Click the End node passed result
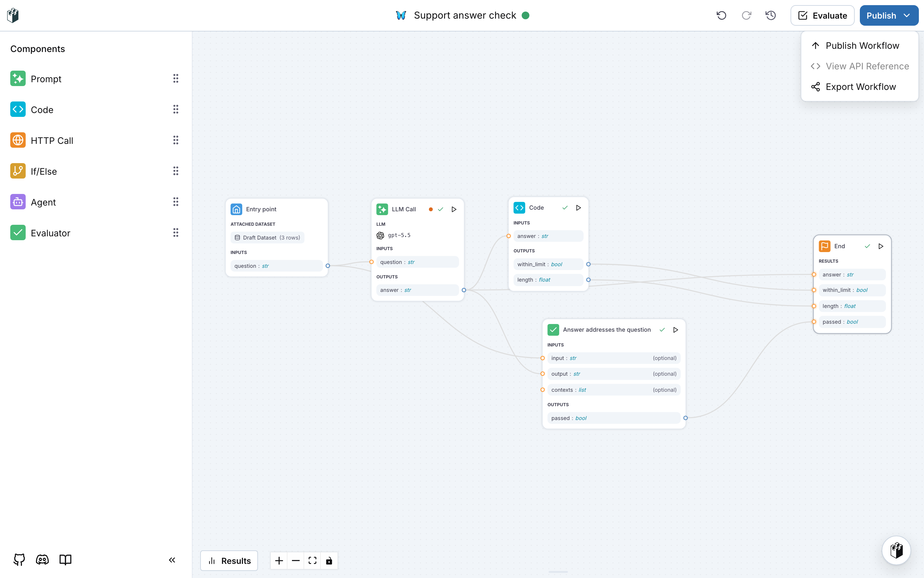 click(852, 322)
